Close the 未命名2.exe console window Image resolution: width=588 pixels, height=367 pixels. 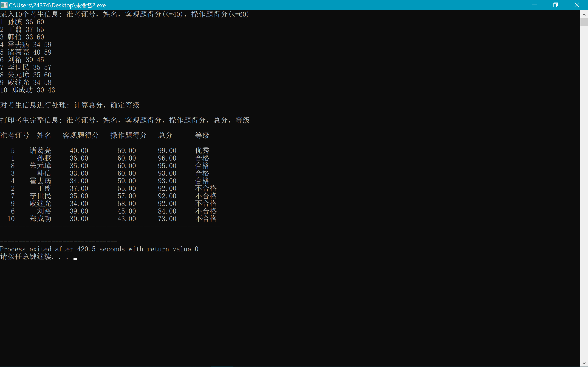coord(577,5)
